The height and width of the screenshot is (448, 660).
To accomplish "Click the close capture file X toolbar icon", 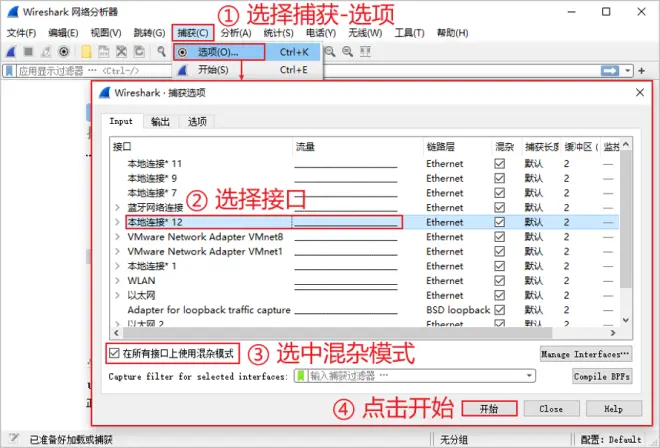I will coord(121,51).
